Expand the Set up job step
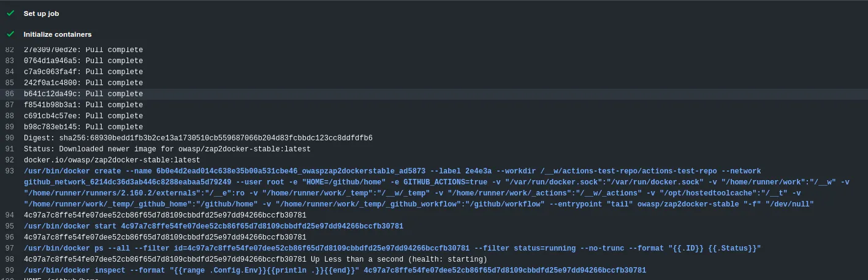This screenshot has height=280, width=868. 41,13
